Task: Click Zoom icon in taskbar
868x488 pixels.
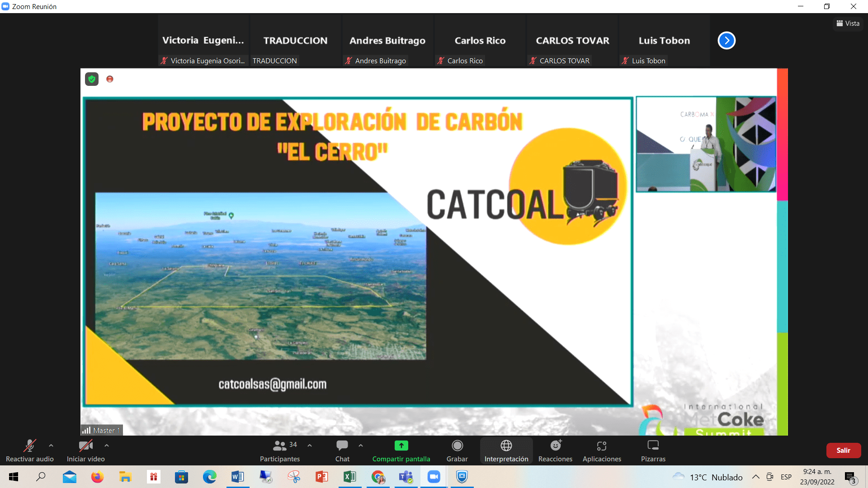Action: coord(434,477)
